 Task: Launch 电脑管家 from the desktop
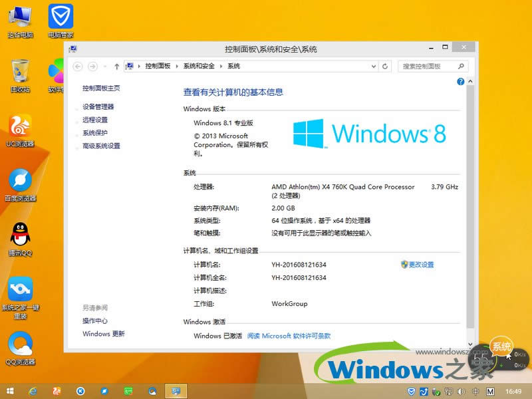pyautogui.click(x=60, y=17)
